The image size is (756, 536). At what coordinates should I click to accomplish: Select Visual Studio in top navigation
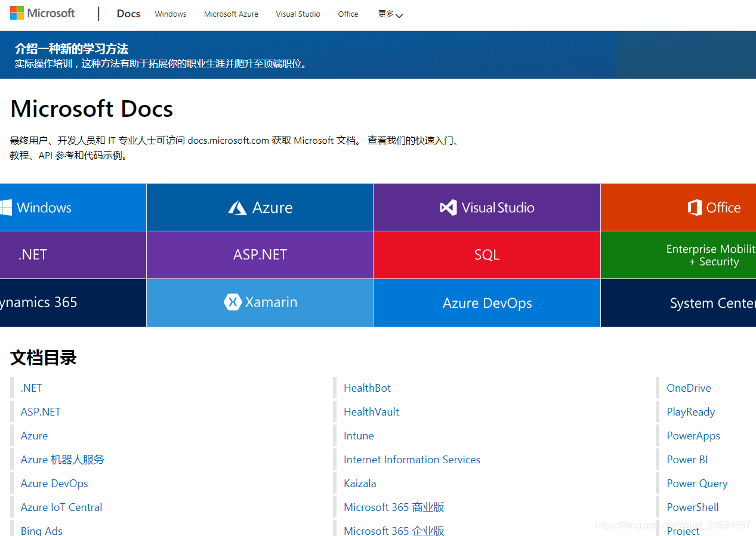[298, 14]
